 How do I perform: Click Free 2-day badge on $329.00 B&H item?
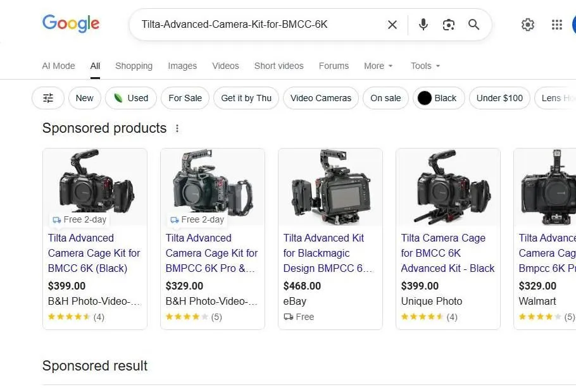197,219
